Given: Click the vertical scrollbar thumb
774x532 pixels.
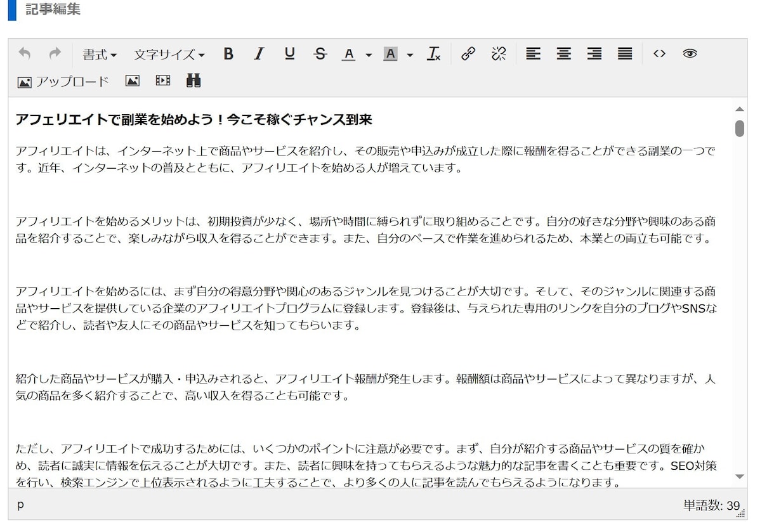Looking at the screenshot, I should 739,128.
